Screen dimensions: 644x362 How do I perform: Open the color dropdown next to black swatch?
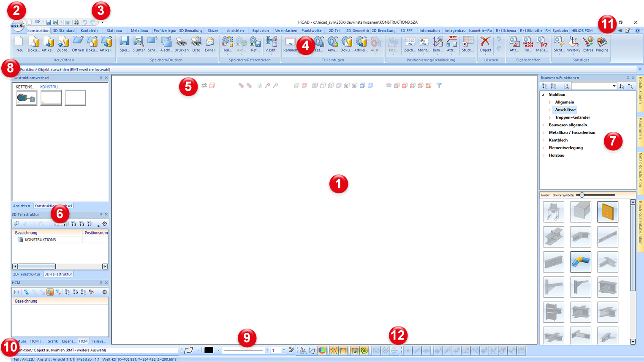coord(218,350)
